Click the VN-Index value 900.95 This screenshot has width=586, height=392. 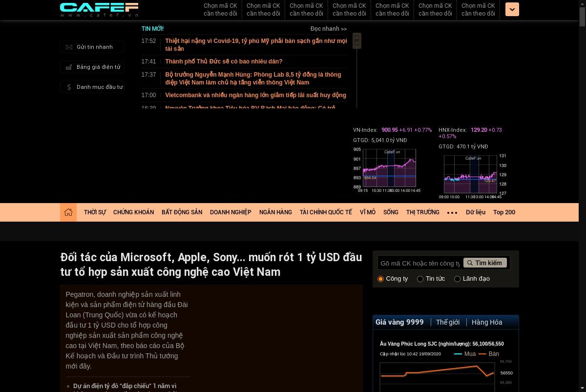390,130
